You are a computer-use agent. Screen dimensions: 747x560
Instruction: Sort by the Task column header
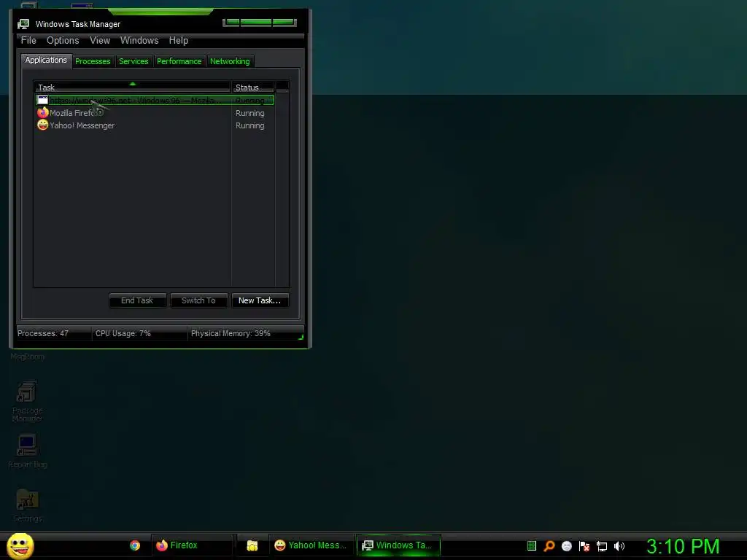tap(132, 87)
